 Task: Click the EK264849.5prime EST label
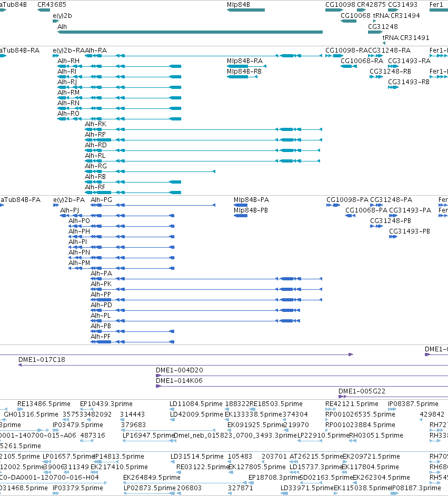(x=152, y=478)
